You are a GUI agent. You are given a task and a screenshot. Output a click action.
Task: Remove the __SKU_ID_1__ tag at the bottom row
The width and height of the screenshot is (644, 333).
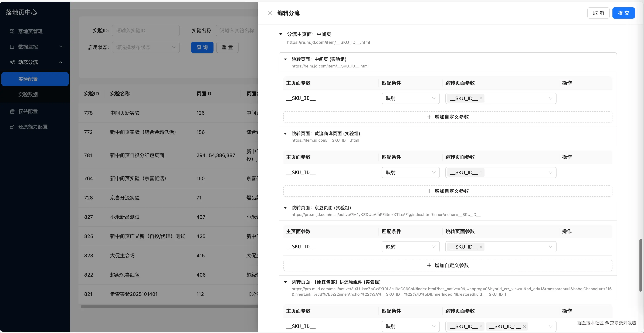tap(524, 326)
